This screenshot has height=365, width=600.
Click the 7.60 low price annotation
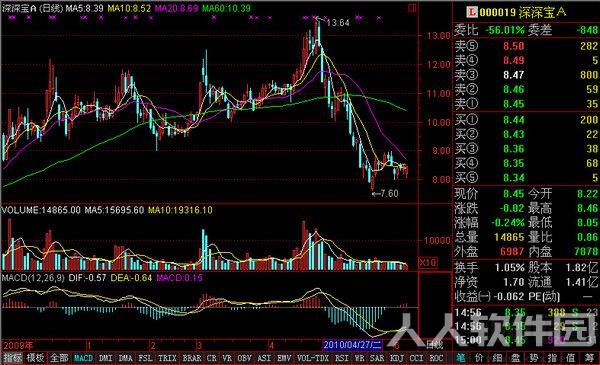tap(390, 194)
